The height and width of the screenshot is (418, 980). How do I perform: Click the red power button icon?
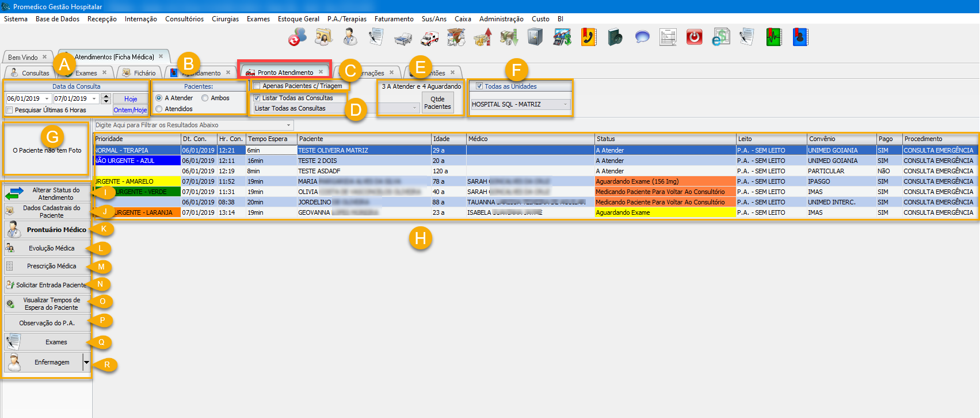tap(695, 37)
